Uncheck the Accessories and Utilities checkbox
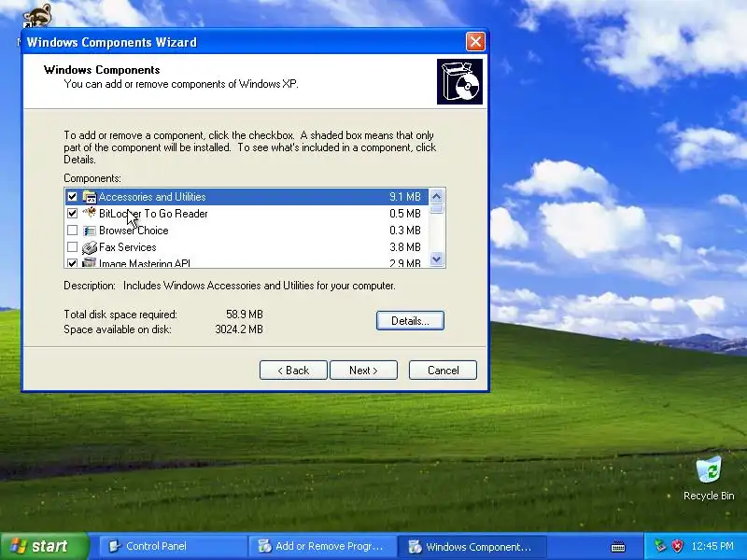 [x=72, y=197]
